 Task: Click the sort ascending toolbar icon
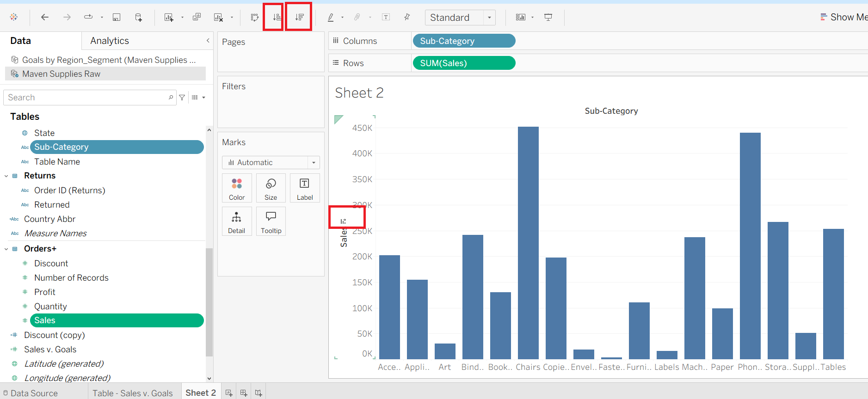tap(277, 17)
